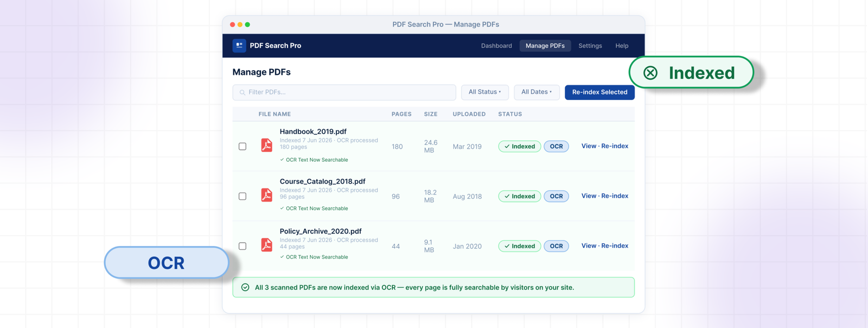Click the Course_Catalog_2018.pdf file name
Screen dimensions: 868x328
tap(322, 181)
